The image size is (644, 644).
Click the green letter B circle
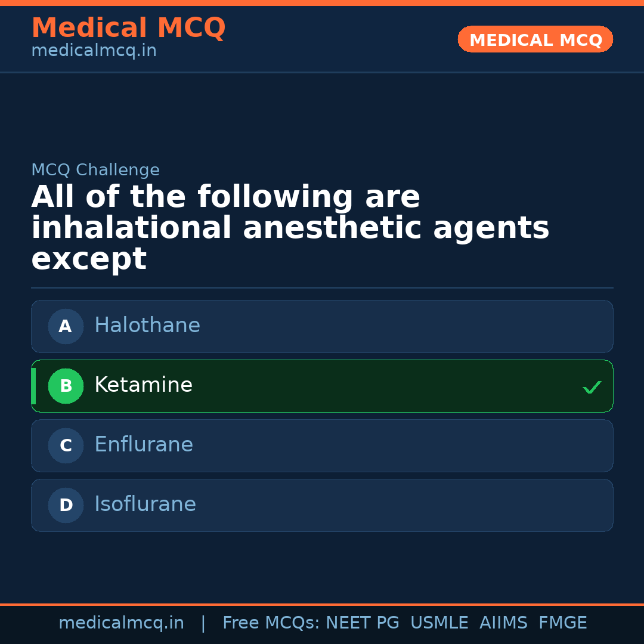(66, 386)
